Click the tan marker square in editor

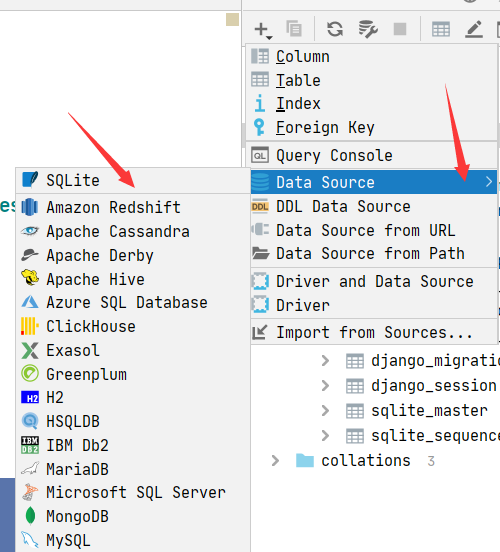tap(232, 20)
